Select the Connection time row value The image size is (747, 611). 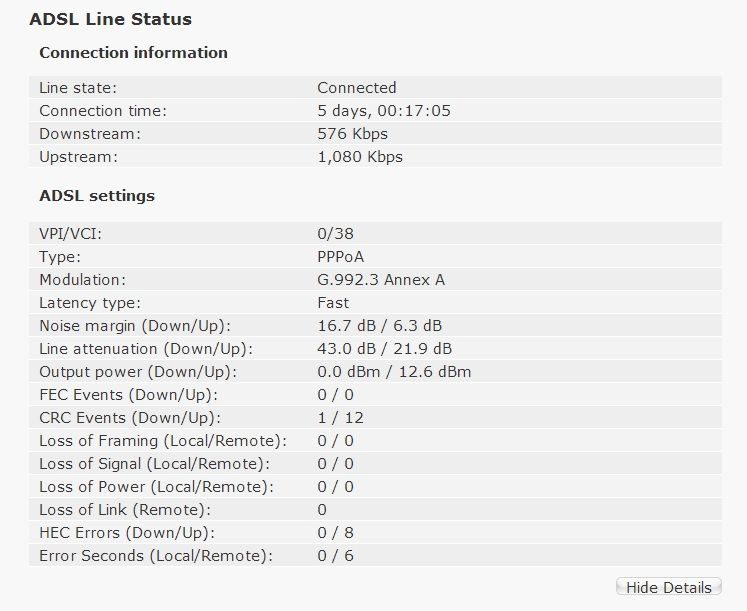coord(384,111)
